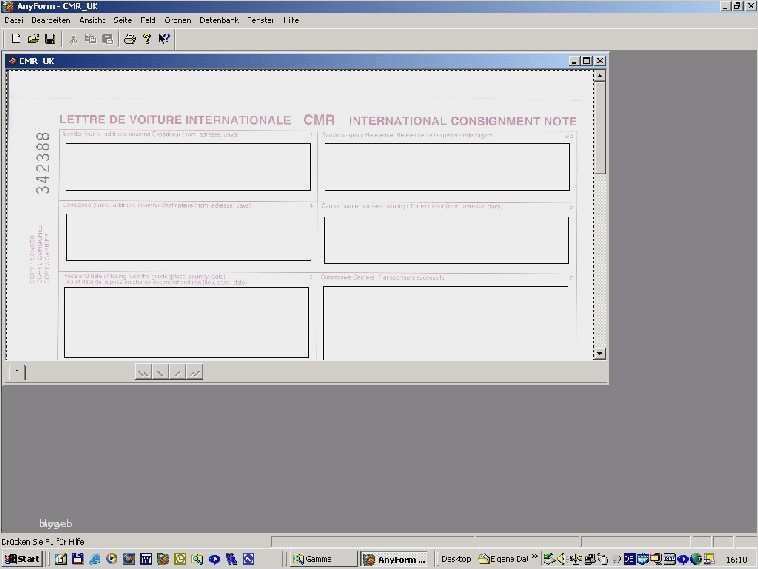Image resolution: width=758 pixels, height=569 pixels.
Task: Click the Cut scissors toolbar icon
Action: click(73, 39)
